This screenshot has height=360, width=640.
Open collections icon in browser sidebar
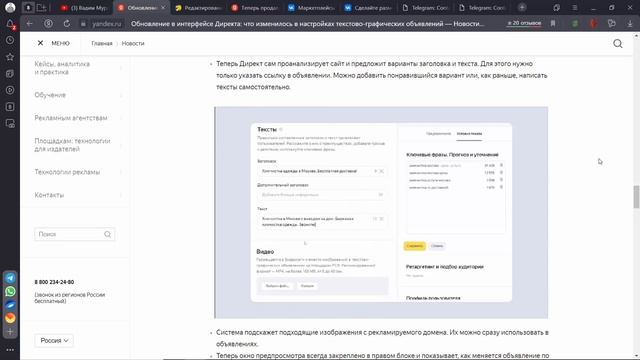pos(10,73)
